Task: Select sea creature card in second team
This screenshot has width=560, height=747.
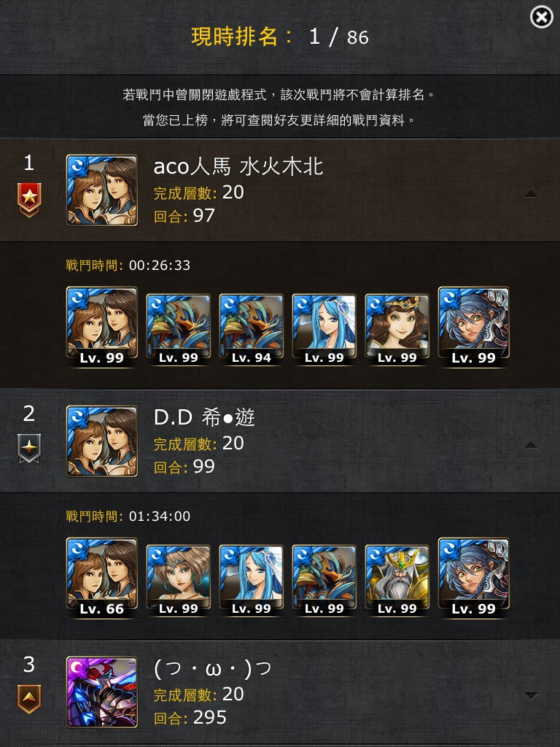Action: coord(324,580)
